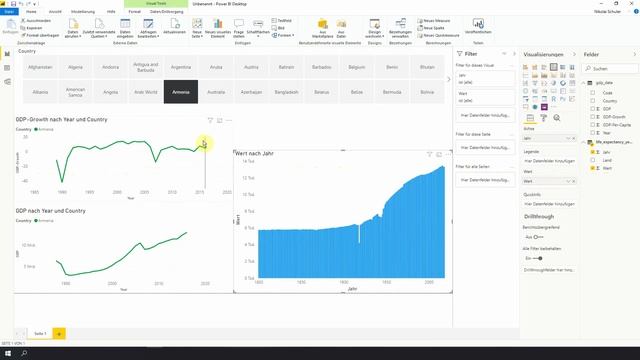Open the Report view in left sidebar
This screenshot has width=640, height=360.
coord(7,54)
